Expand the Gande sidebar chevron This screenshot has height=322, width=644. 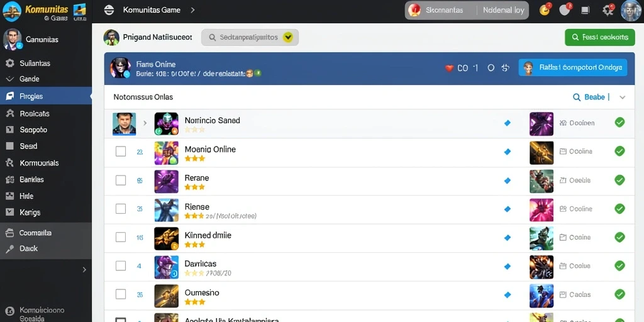coord(9,79)
